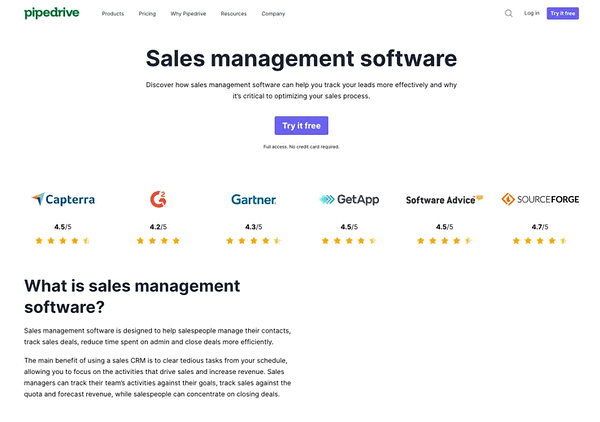Viewport: 600px width, 422px height.
Task: Click the header Try it free button
Action: (562, 13)
